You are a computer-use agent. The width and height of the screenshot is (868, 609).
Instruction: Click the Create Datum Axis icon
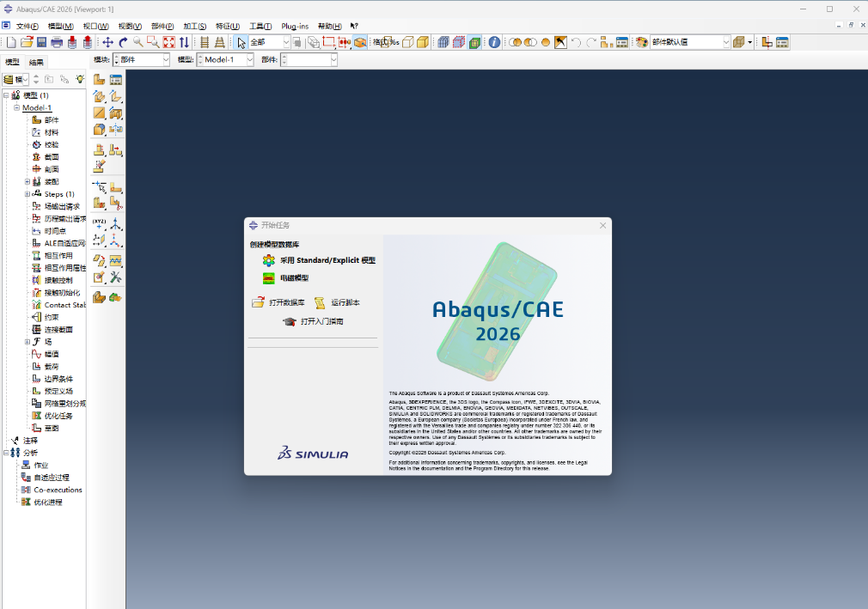click(x=116, y=223)
